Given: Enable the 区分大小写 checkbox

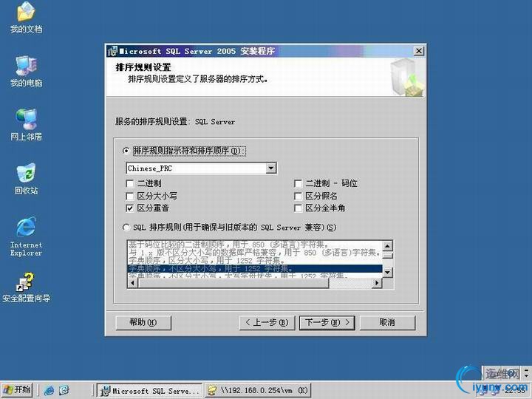Looking at the screenshot, I should (129, 196).
